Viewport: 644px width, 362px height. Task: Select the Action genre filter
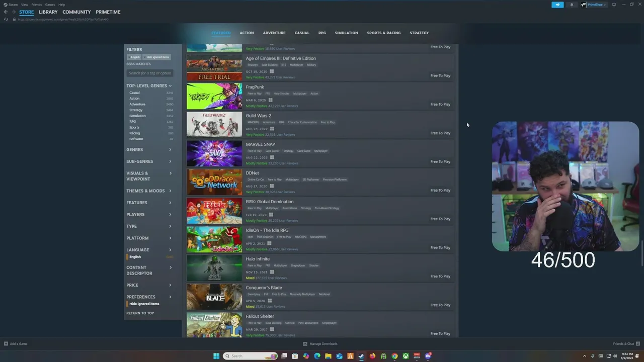point(134,99)
